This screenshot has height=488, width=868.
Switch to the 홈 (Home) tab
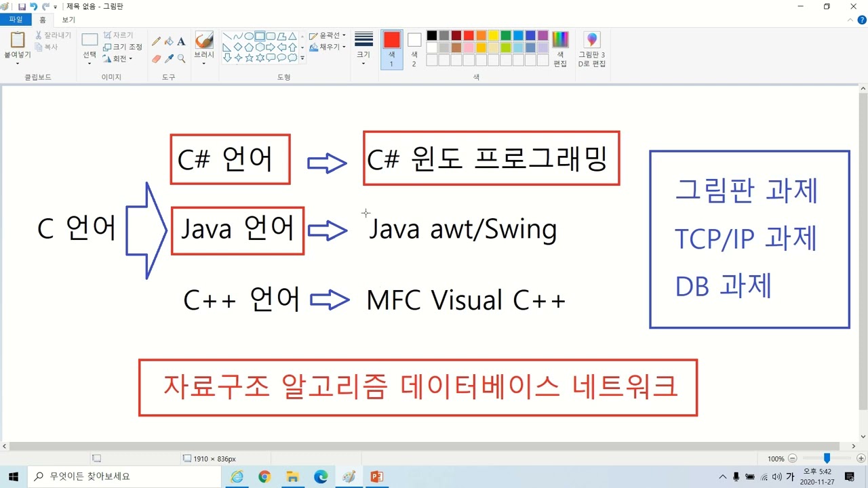pyautogui.click(x=43, y=20)
